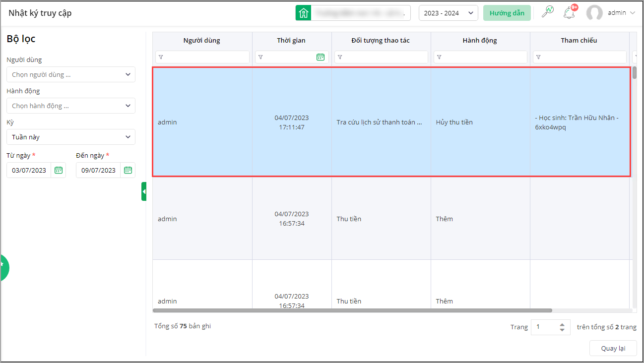Select admin cell in the 17:11:47 row
Screen dimensions: 644x363
[202, 122]
